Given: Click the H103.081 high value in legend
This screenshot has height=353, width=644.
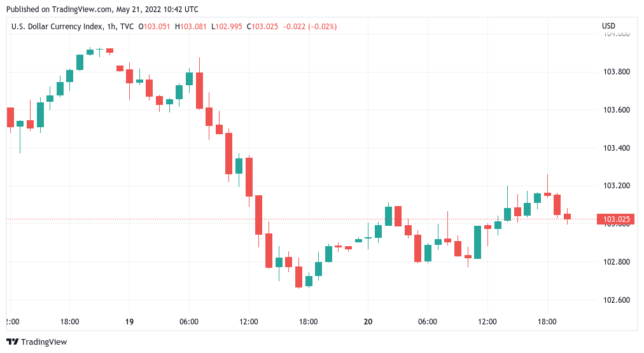Looking at the screenshot, I should click(193, 26).
